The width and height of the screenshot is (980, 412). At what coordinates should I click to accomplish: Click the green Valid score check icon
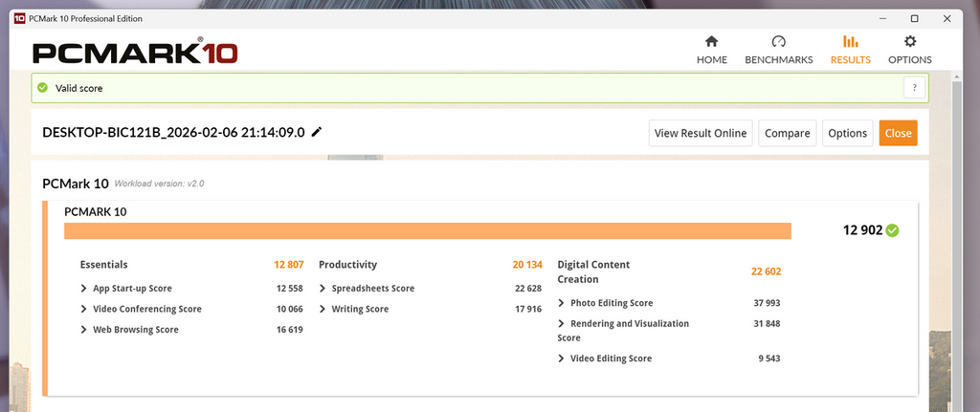42,88
